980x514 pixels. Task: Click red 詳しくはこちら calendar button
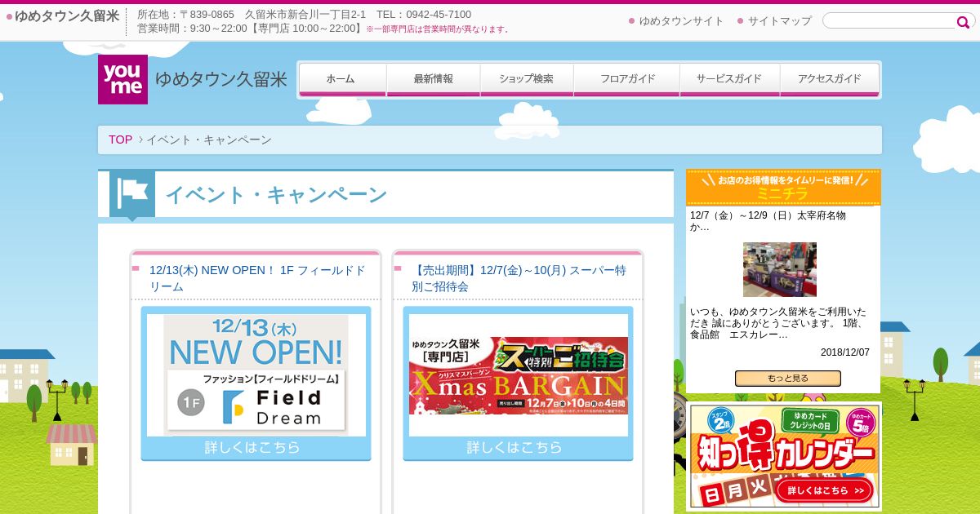click(825, 490)
